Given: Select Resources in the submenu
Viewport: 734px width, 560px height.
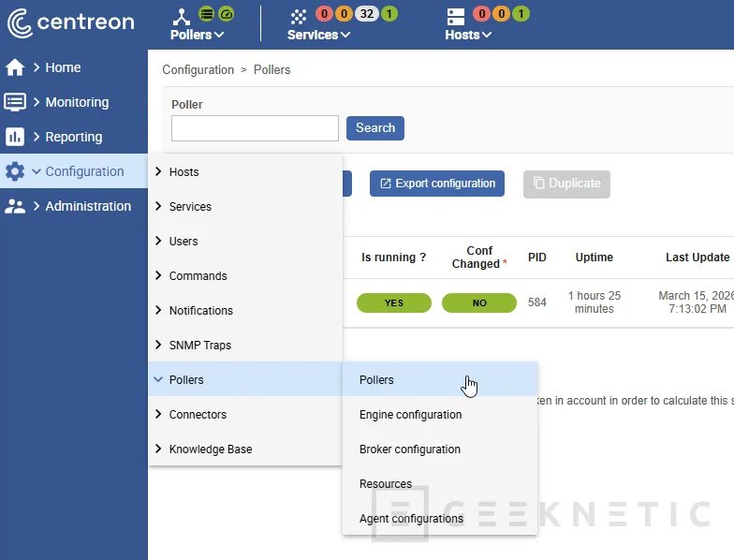Looking at the screenshot, I should pyautogui.click(x=440, y=483).
